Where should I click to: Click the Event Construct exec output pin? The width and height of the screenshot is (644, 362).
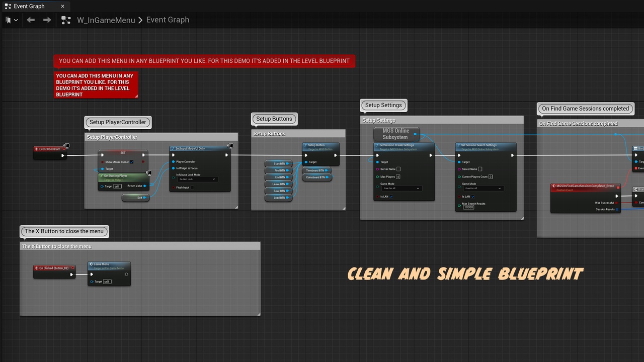pos(63,155)
